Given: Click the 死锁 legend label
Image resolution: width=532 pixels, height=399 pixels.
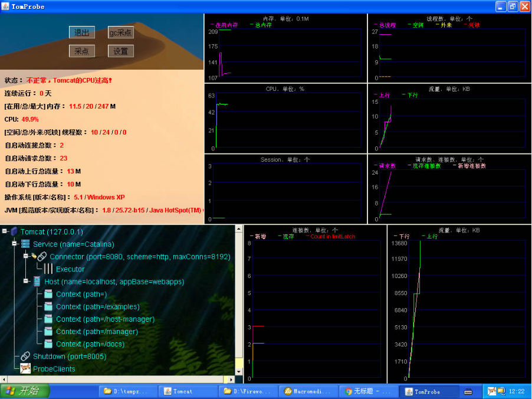Looking at the screenshot, I should (474, 25).
